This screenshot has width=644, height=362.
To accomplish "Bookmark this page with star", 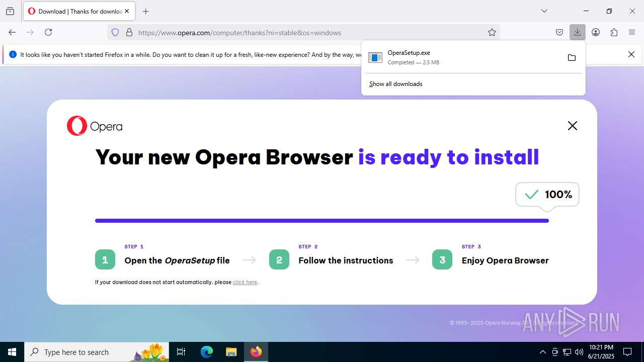I will (492, 32).
